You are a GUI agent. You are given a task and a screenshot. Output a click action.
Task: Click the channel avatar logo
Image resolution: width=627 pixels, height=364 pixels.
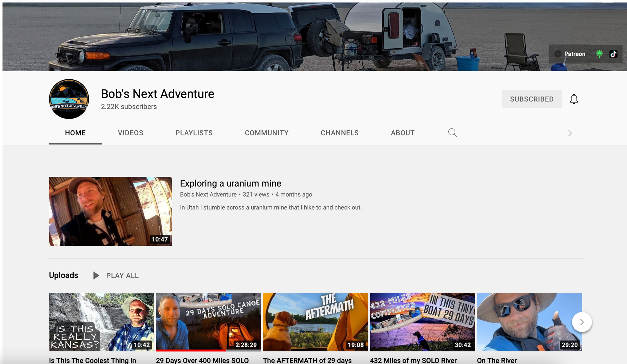[69, 99]
